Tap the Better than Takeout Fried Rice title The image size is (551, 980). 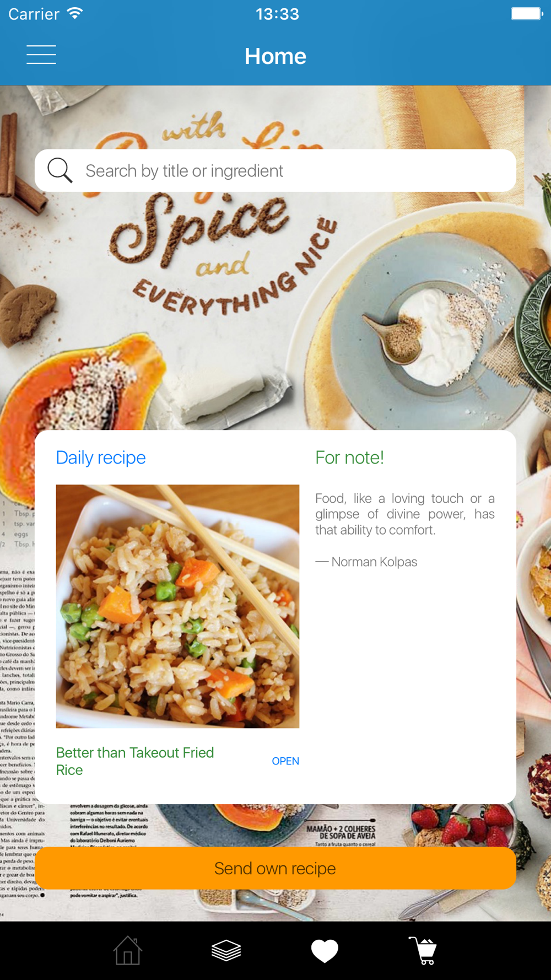[x=135, y=761]
